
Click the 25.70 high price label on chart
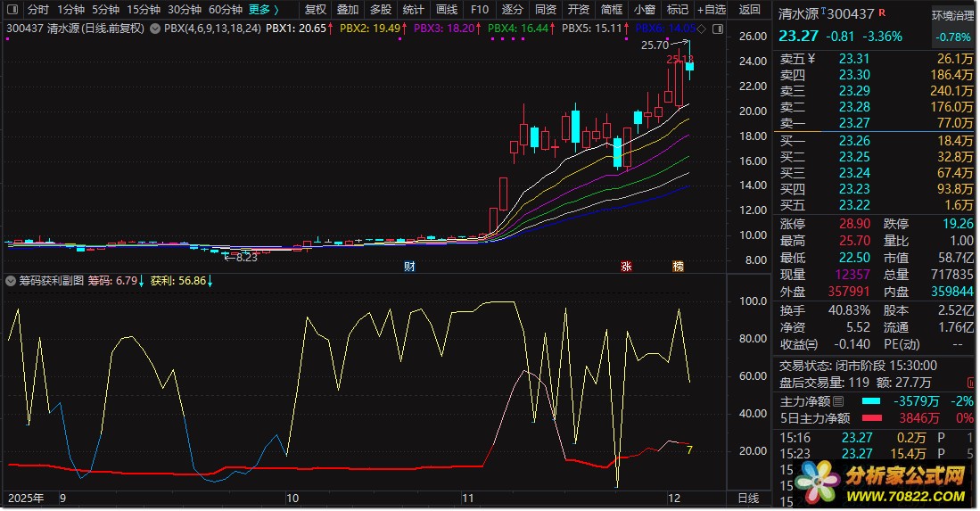coord(655,45)
